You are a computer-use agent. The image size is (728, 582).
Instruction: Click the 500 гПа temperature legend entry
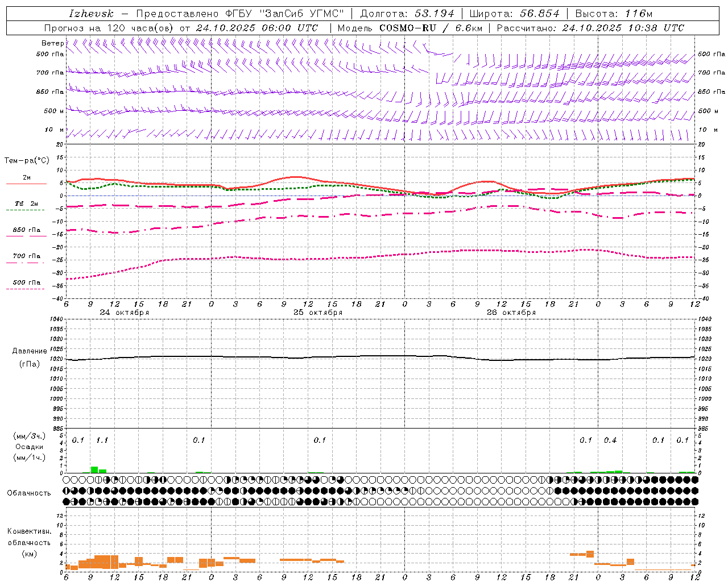[26, 282]
